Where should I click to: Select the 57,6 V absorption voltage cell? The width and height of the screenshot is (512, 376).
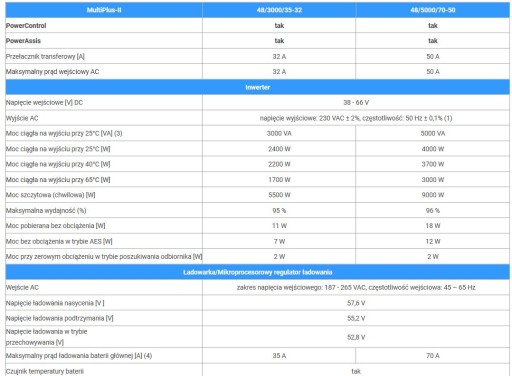coord(356,303)
